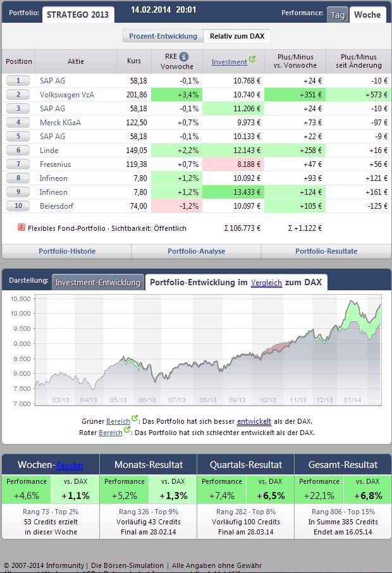Screen dimensions: 392x573
Task: Open Portfolio-Analyse
Action: 196,251
